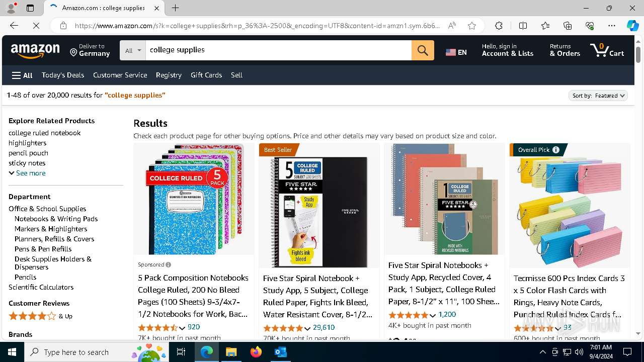Select Notebooks & Writing Pads department
644x362 pixels.
pos(56,219)
